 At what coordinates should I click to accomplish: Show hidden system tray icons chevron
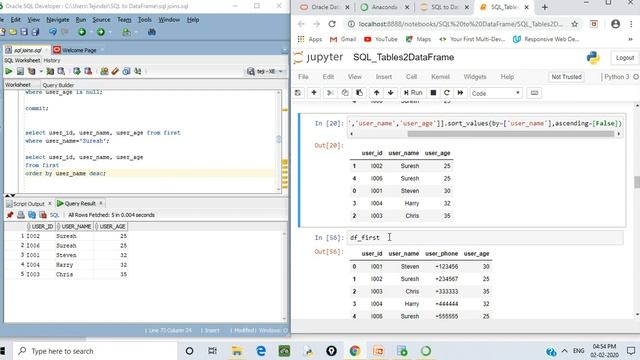click(564, 351)
